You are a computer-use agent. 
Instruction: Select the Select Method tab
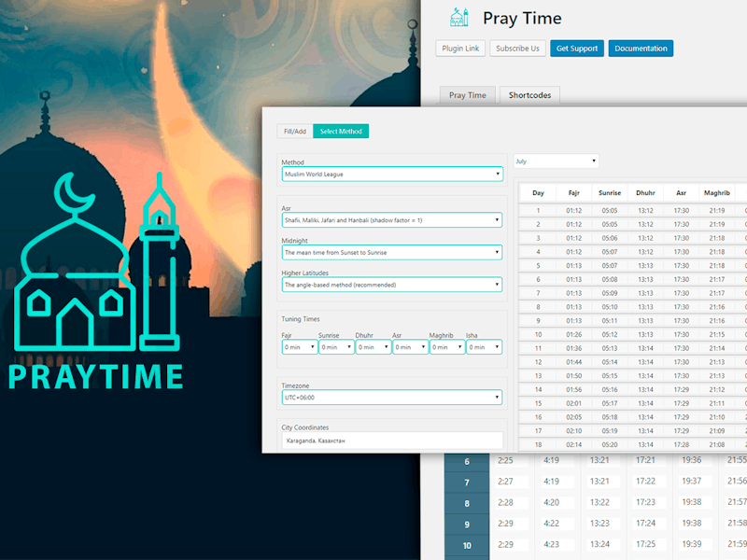click(x=341, y=131)
